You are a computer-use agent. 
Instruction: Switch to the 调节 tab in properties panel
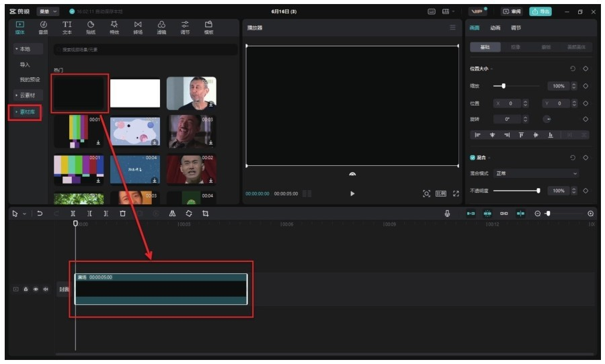[516, 28]
